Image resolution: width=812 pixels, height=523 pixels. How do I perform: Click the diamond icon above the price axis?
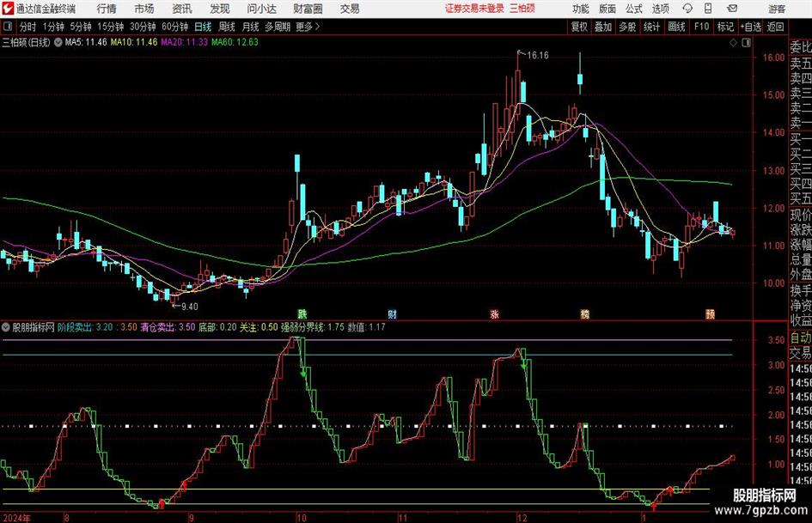coord(733,43)
